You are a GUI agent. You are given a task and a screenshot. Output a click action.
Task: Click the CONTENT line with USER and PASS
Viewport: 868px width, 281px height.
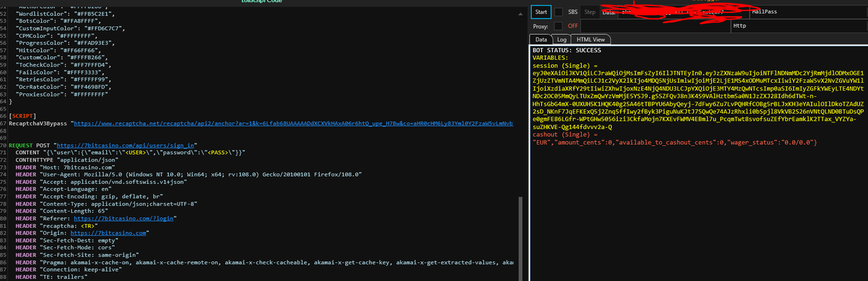[x=130, y=153]
